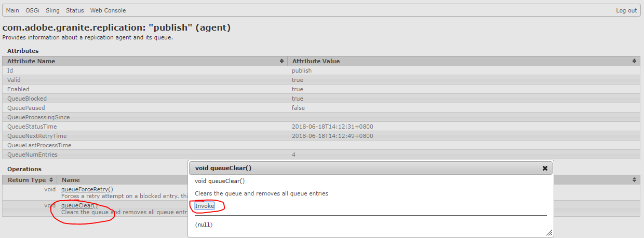Click the Return Type column header
Viewport: 644px width, 238px height.
tap(30, 180)
